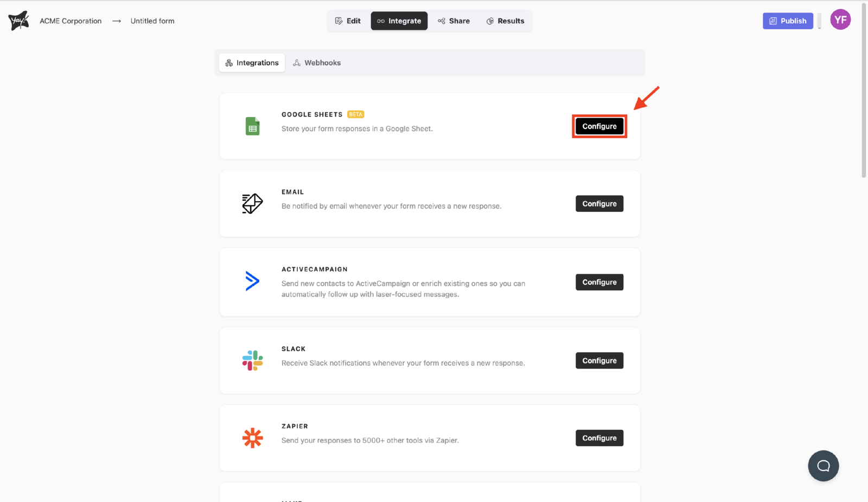Open the Untitled form breadcrumb
This screenshot has width=868, height=502.
click(x=152, y=21)
